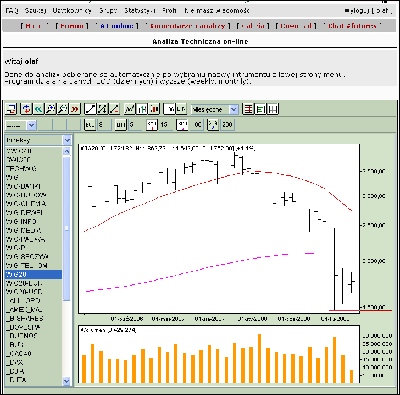The width and height of the screenshot is (400, 395).
Task: Switch chart to line chart style
Action: (x=130, y=109)
